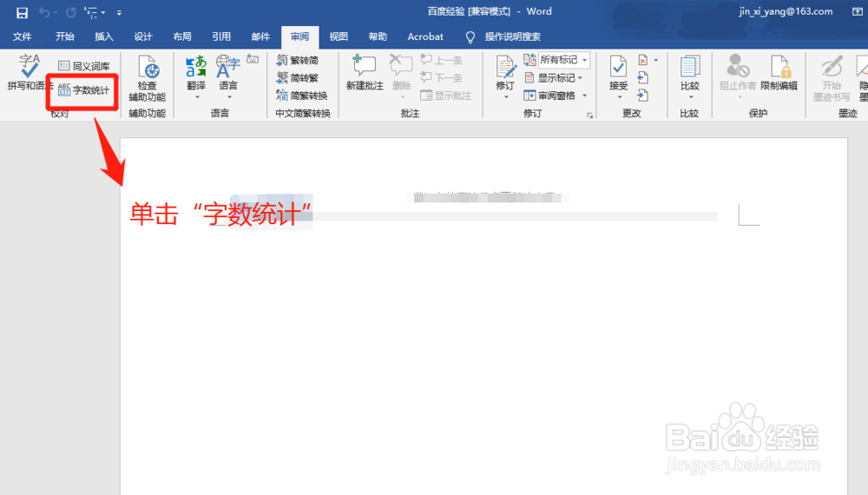Switch to the 引用 tab
The image size is (868, 495).
[x=221, y=36]
